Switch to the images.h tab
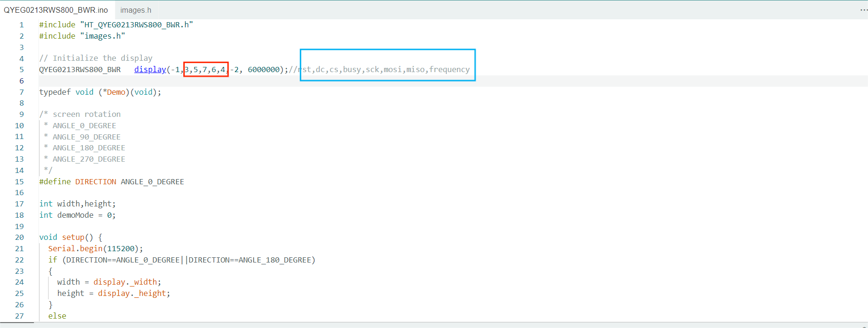 pyautogui.click(x=136, y=10)
